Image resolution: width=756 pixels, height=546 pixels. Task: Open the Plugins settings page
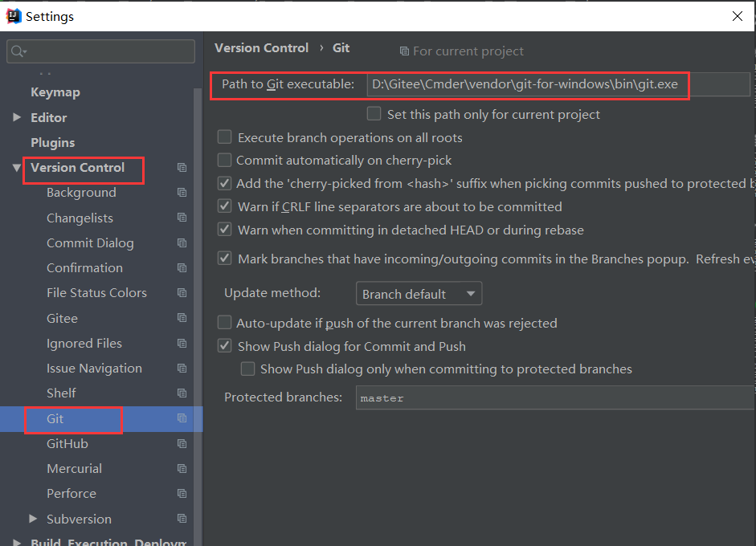52,143
